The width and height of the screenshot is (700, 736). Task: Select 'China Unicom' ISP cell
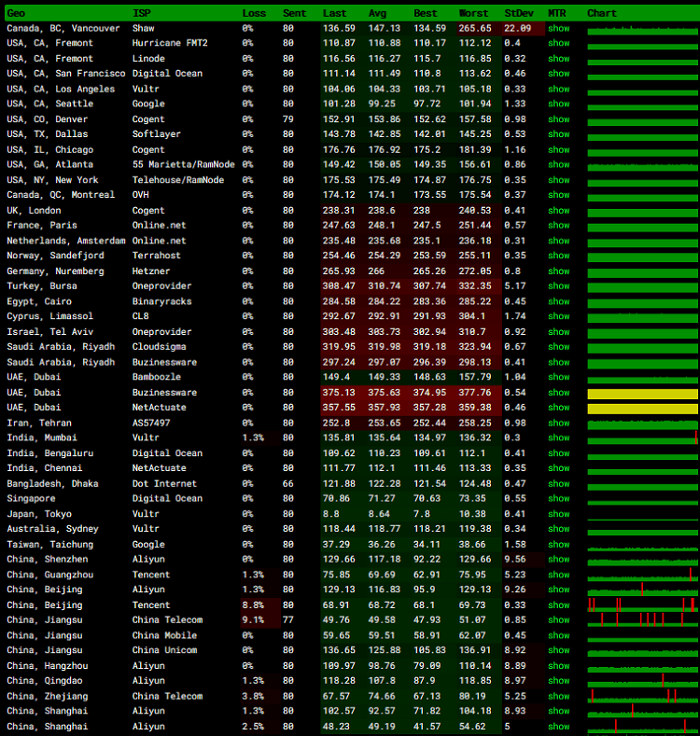tap(164, 650)
